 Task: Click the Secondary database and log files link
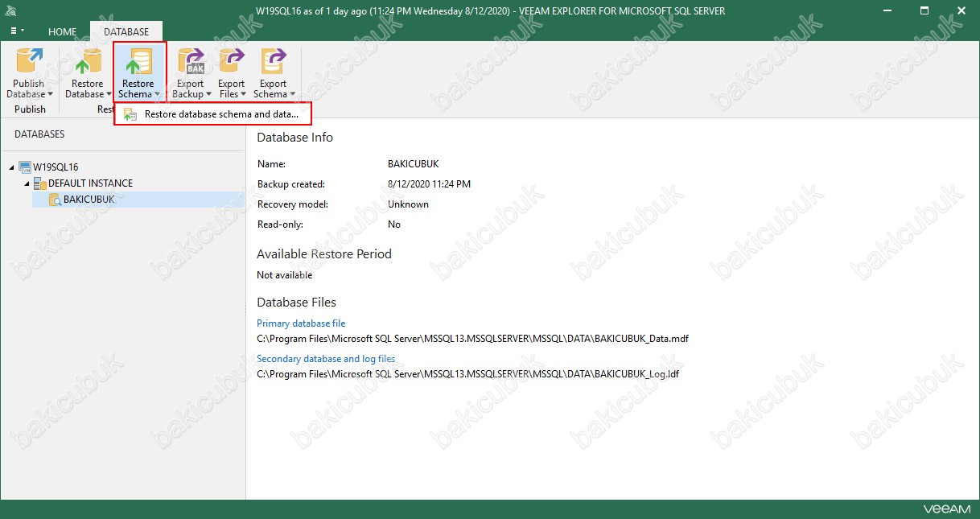coord(326,359)
